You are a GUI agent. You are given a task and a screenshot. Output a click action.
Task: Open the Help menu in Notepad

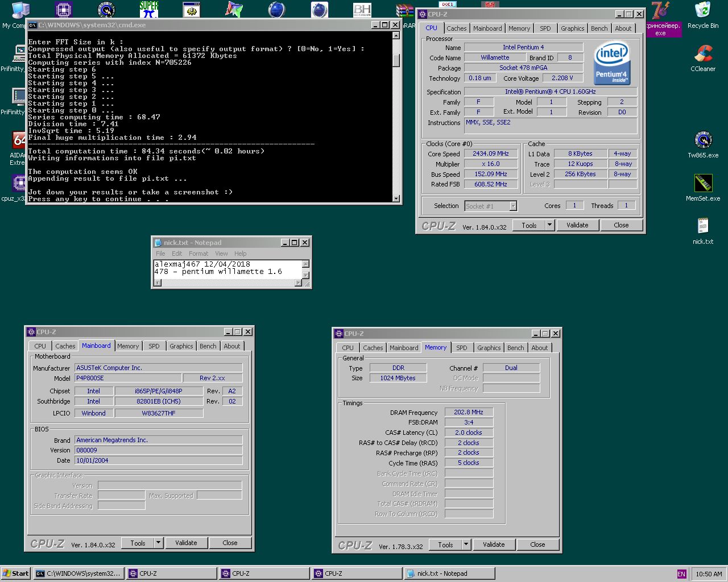click(241, 253)
